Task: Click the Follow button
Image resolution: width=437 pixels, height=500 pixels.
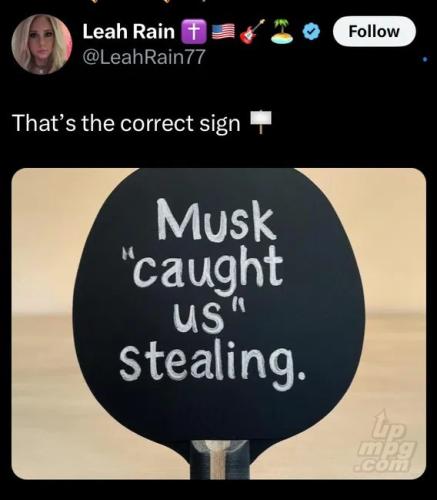Action: 374,31
